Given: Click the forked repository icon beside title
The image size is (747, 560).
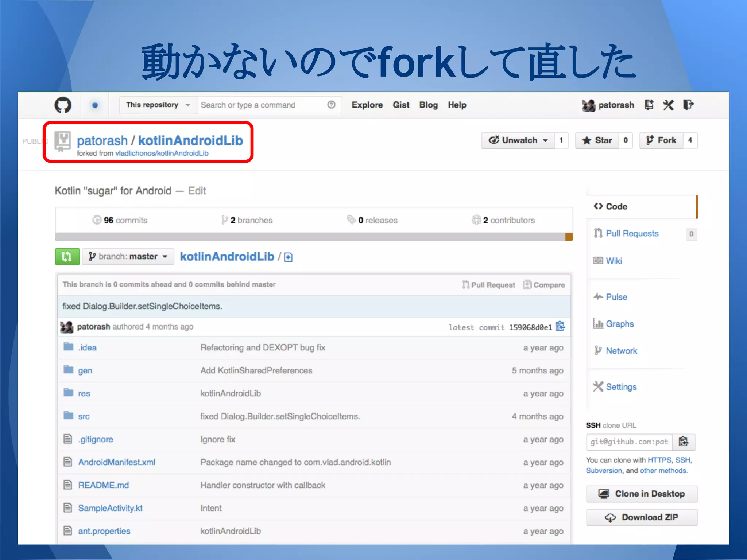Looking at the screenshot, I should click(63, 141).
